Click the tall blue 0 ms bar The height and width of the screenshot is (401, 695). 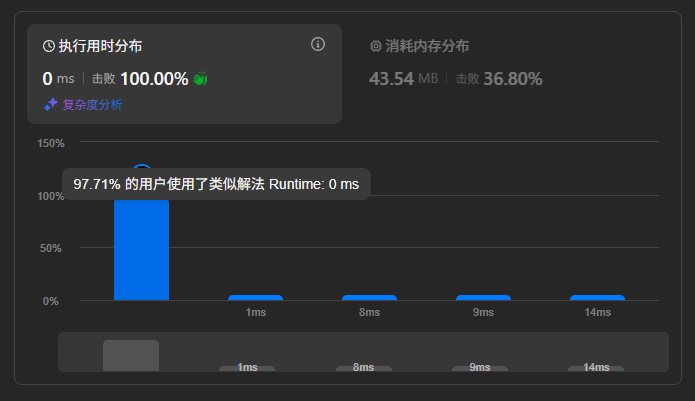click(x=141, y=250)
